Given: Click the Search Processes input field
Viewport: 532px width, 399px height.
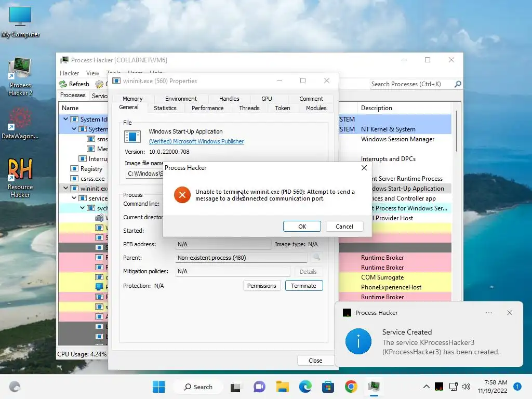Looking at the screenshot, I should (x=412, y=84).
